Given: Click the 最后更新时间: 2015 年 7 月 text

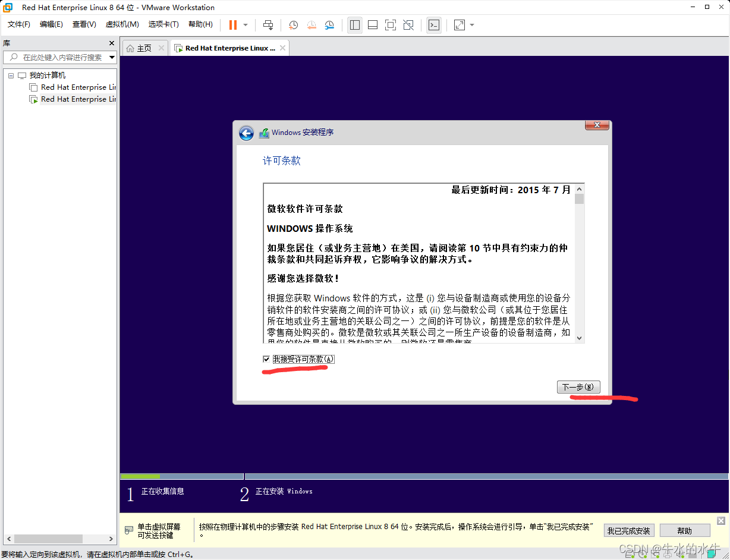Looking at the screenshot, I should pos(511,190).
